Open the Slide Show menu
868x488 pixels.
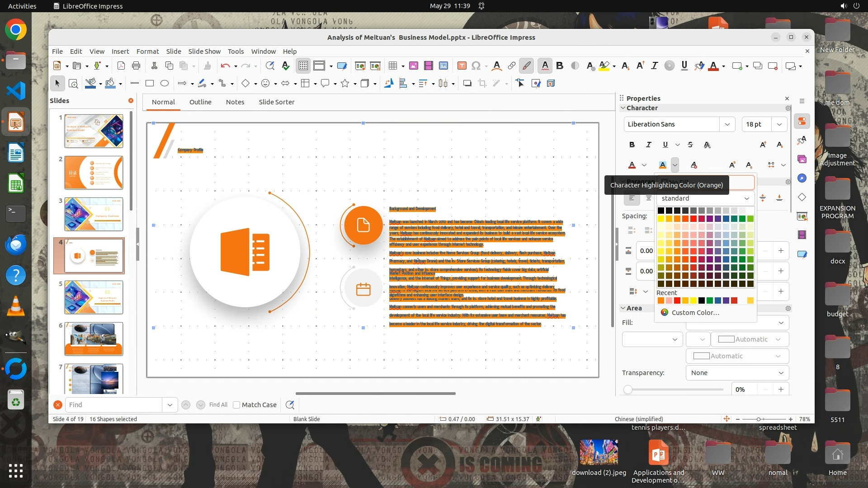pyautogui.click(x=204, y=52)
